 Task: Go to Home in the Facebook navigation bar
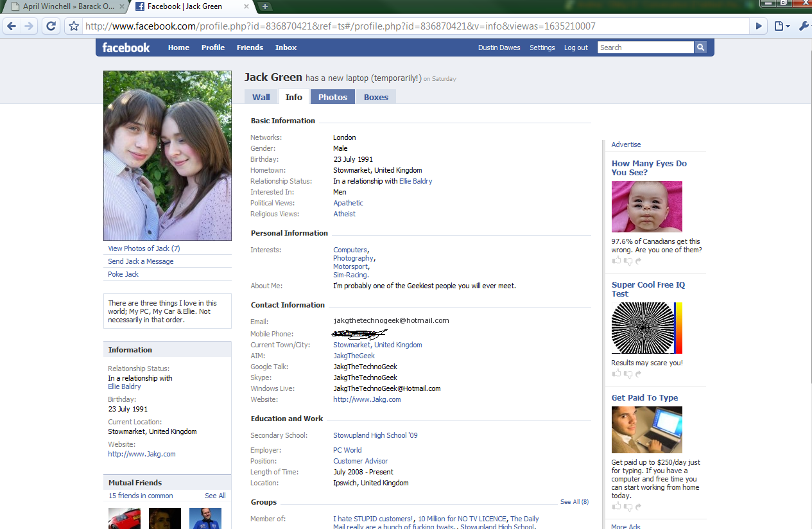point(178,48)
